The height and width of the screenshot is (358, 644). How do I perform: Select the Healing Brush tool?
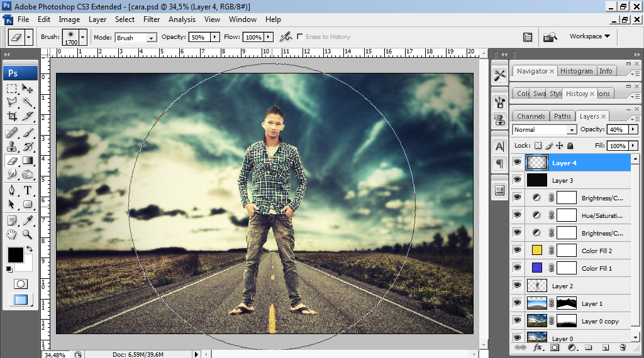pyautogui.click(x=12, y=133)
